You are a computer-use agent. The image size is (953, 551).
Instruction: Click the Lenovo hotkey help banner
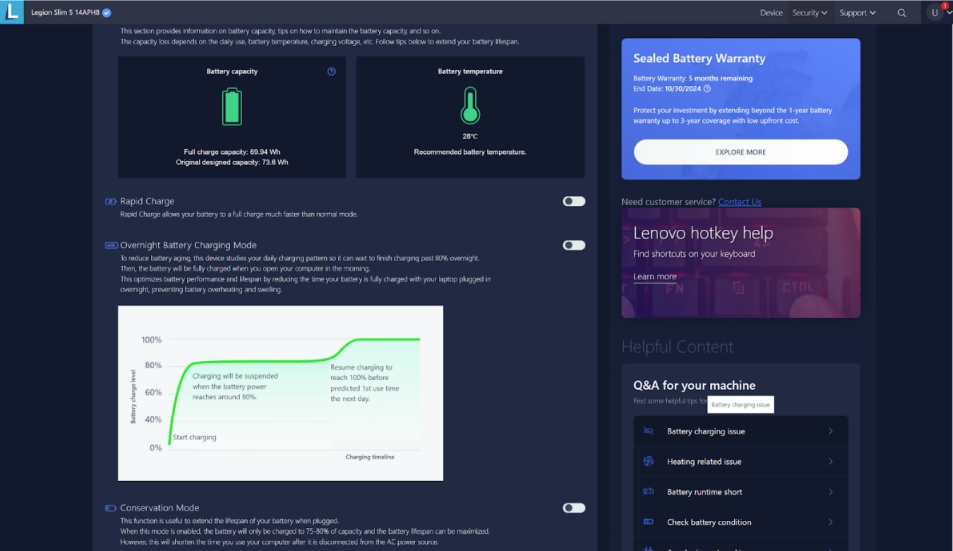tap(740, 262)
